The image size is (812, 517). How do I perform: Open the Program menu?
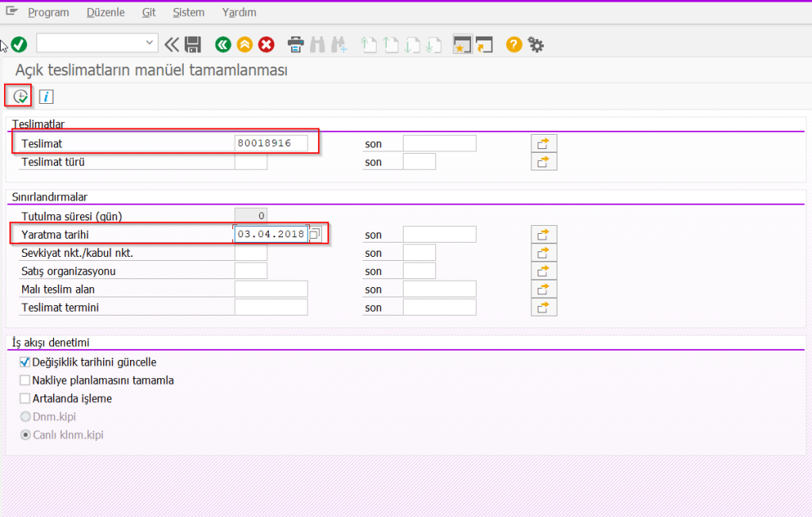coord(48,13)
